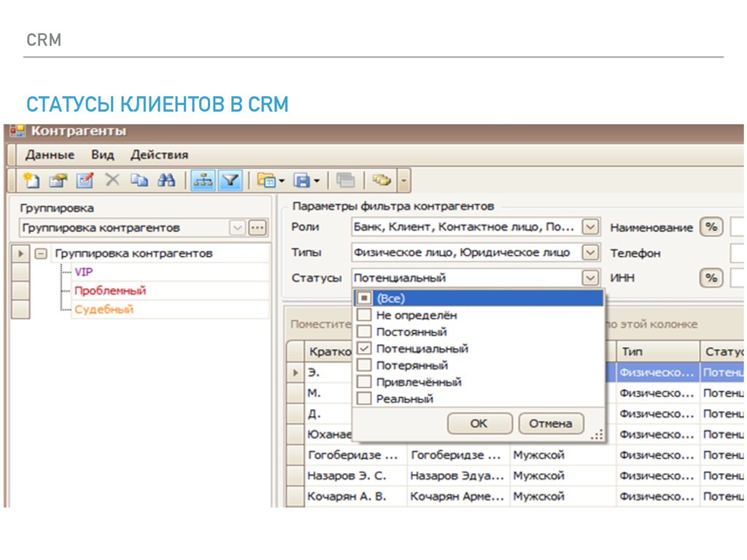The height and width of the screenshot is (560, 747).
Task: Check the "Реальный" status checkbox
Action: click(x=363, y=399)
